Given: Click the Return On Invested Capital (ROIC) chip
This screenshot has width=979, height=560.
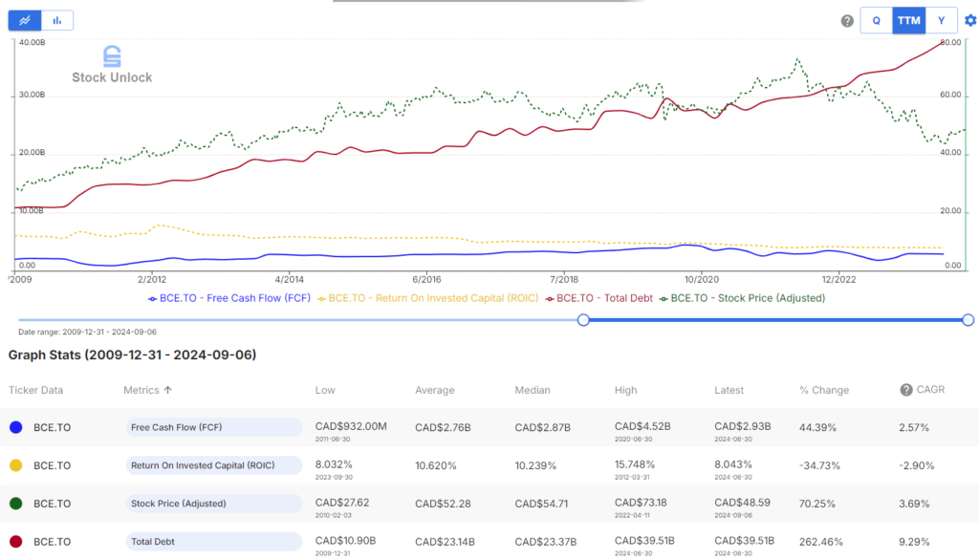Looking at the screenshot, I should tap(214, 465).
